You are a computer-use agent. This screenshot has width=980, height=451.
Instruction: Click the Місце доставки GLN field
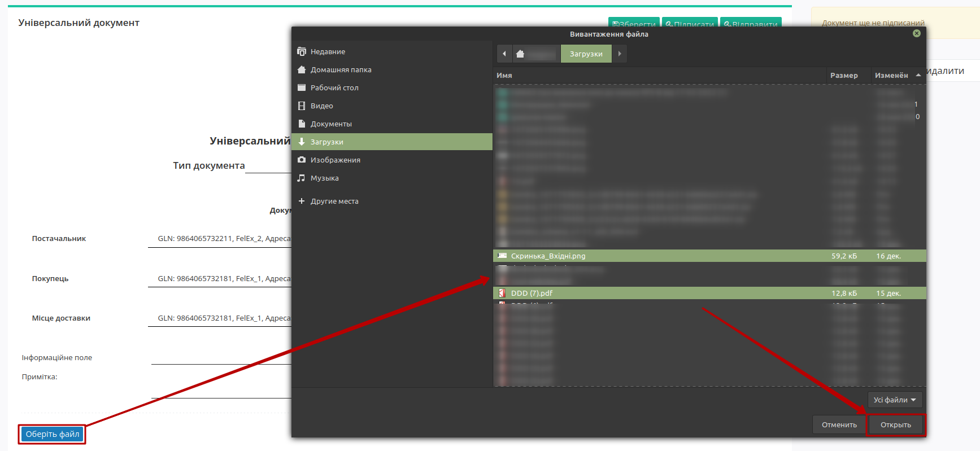tap(220, 318)
